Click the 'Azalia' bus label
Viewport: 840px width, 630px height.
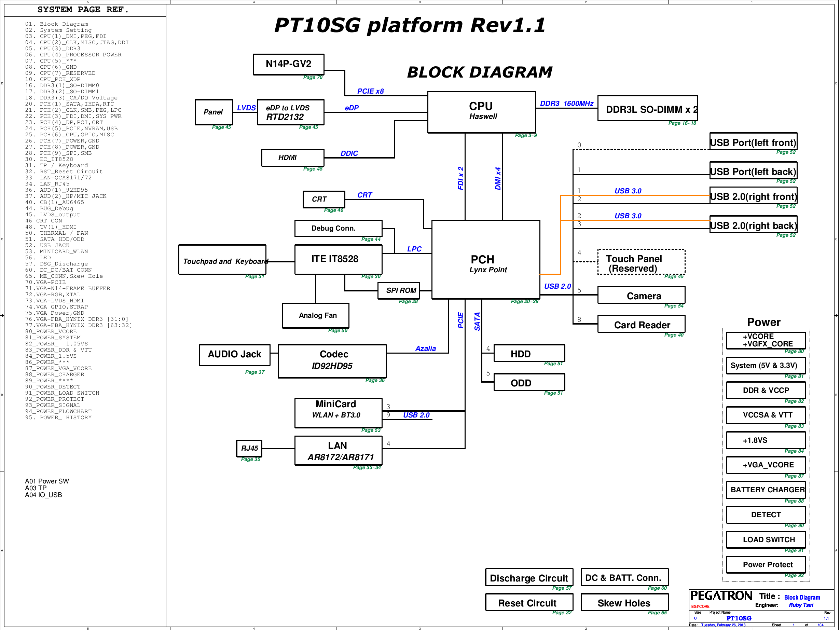(x=425, y=348)
